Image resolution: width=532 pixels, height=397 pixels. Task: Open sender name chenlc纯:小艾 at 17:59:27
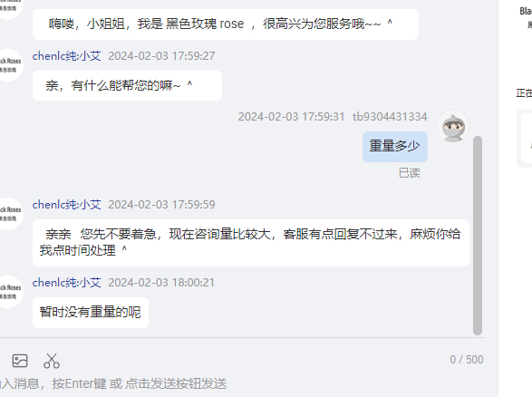[x=67, y=56]
